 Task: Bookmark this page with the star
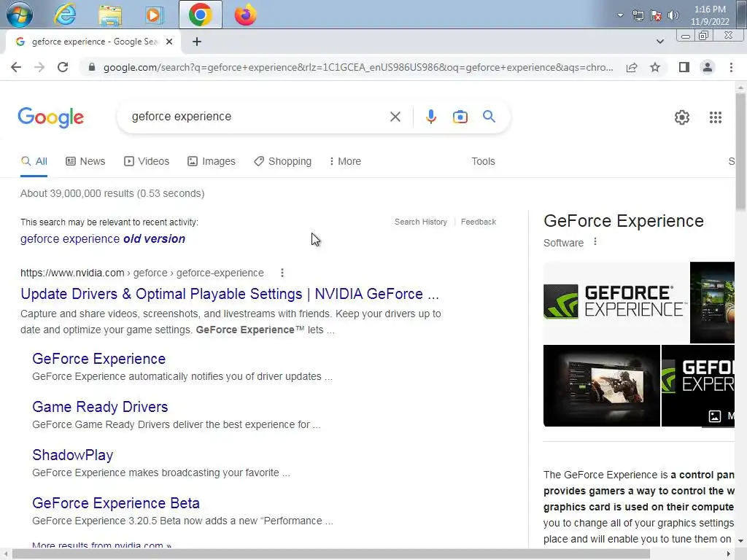click(655, 67)
